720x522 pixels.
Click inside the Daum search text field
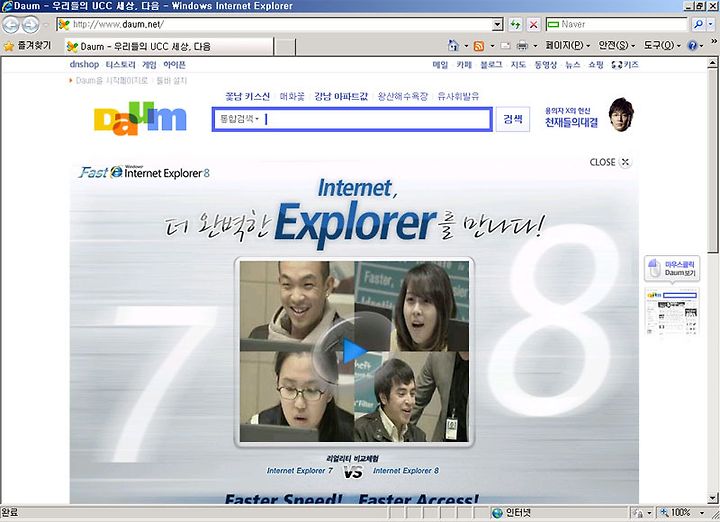[x=377, y=119]
